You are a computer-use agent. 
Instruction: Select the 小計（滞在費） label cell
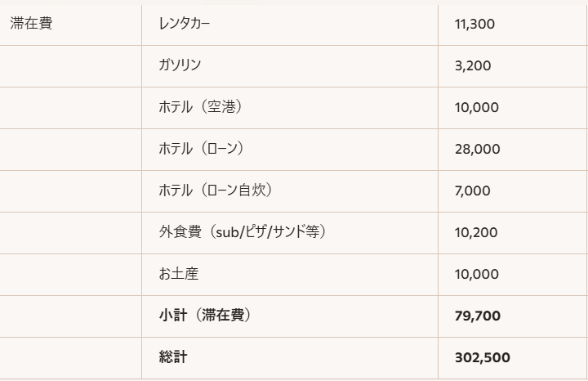(205, 316)
